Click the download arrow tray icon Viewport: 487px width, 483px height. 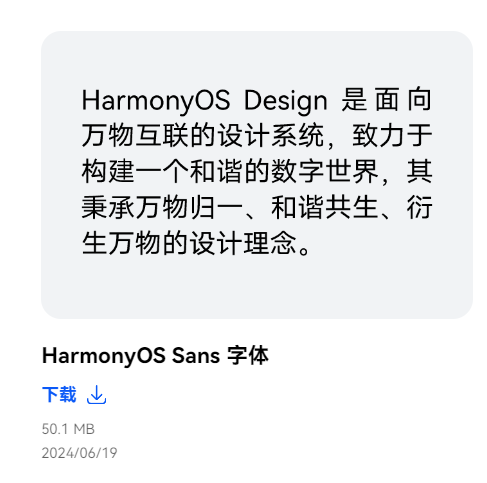point(96,395)
